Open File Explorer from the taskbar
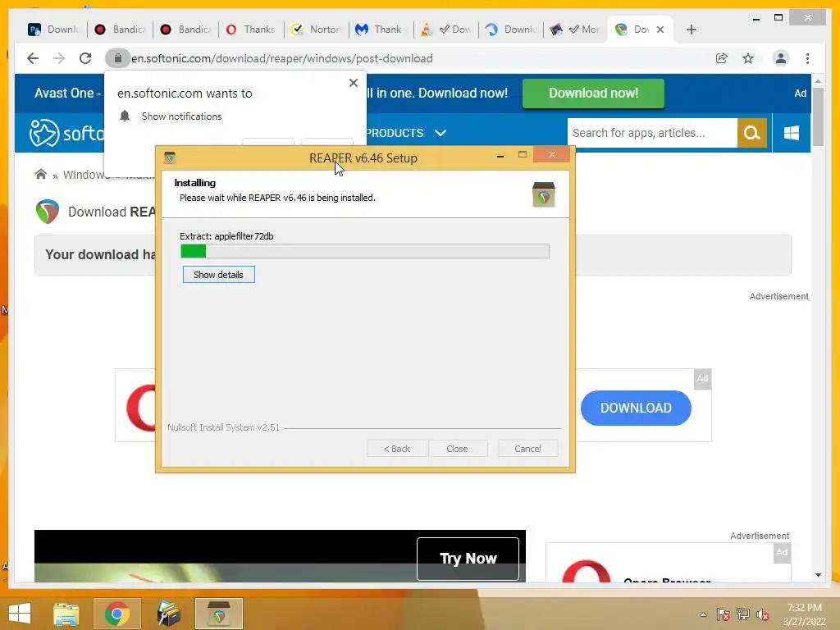The width and height of the screenshot is (840, 630). click(66, 614)
